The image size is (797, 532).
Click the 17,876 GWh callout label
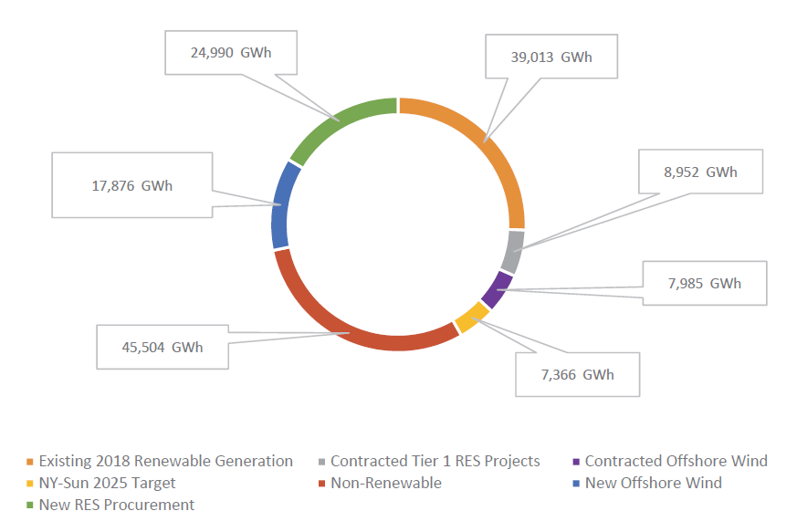click(x=131, y=185)
